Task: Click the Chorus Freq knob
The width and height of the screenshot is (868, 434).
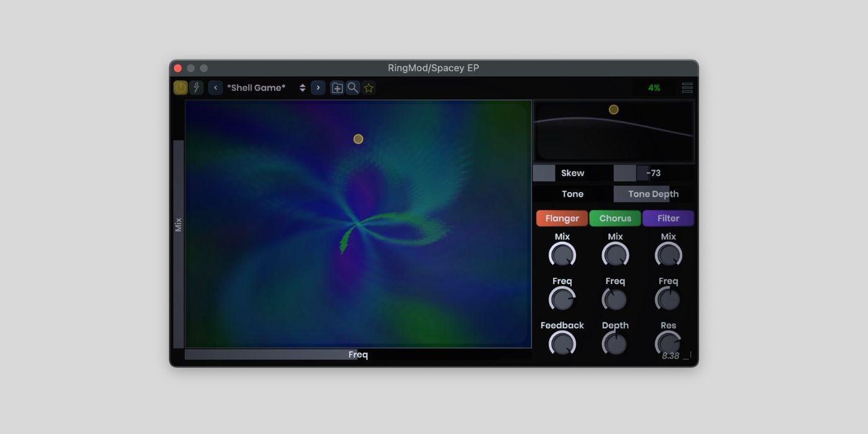Action: tap(616, 299)
